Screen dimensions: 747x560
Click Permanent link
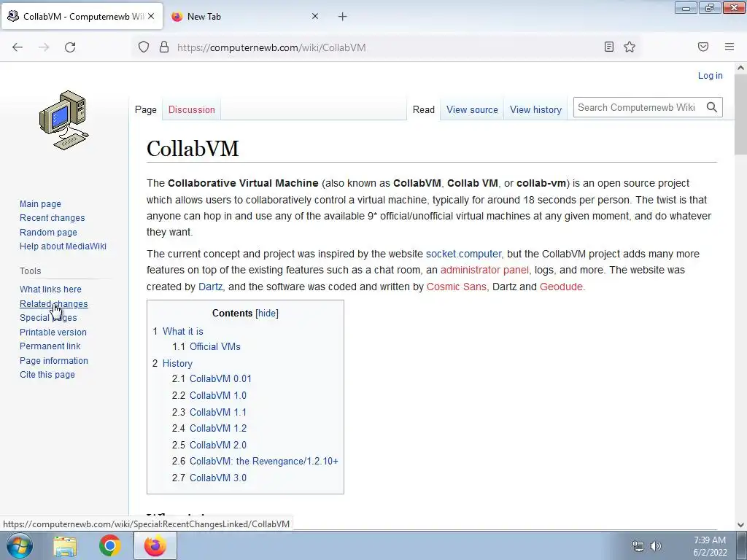(x=50, y=346)
